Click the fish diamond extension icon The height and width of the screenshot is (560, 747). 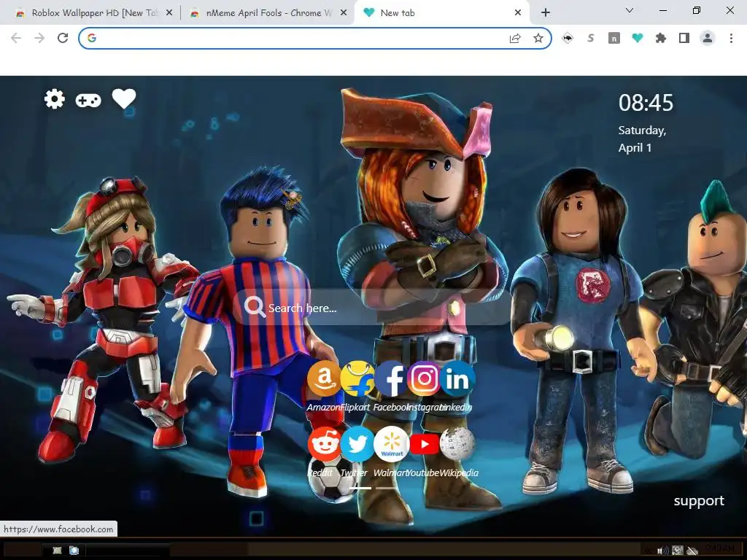568,38
